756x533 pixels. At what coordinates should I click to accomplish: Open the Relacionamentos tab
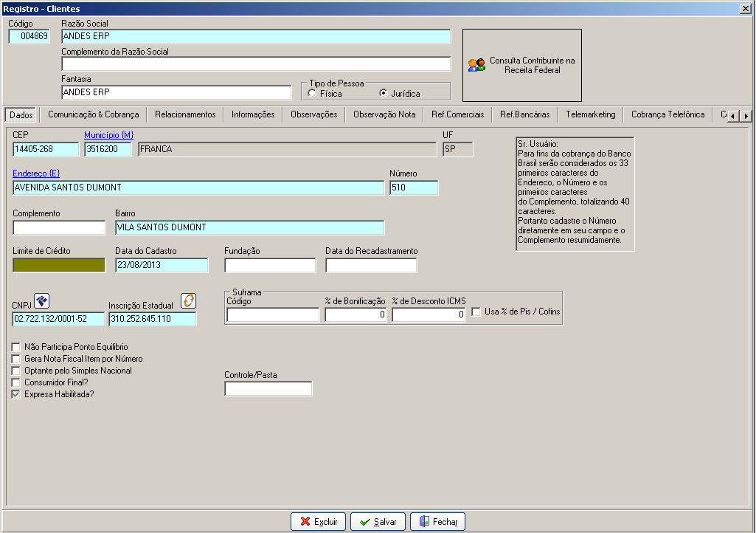click(185, 114)
